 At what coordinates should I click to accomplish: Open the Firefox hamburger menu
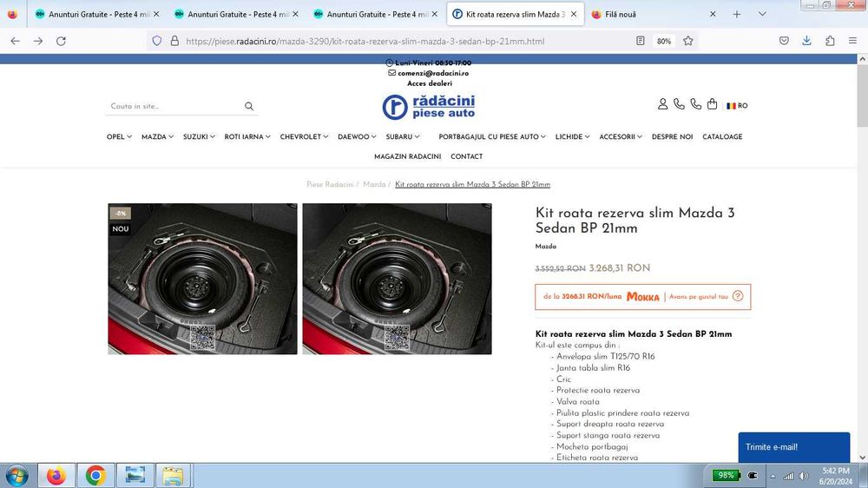(x=852, y=41)
